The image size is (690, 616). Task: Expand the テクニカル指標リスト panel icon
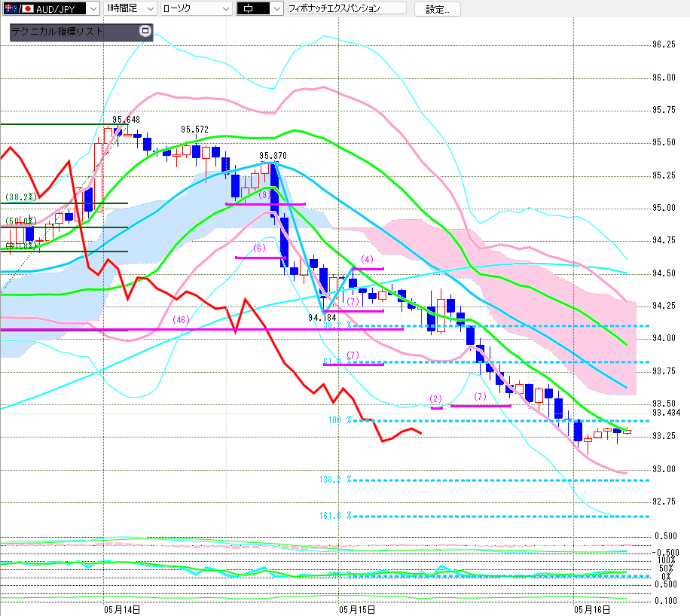pyautogui.click(x=145, y=31)
